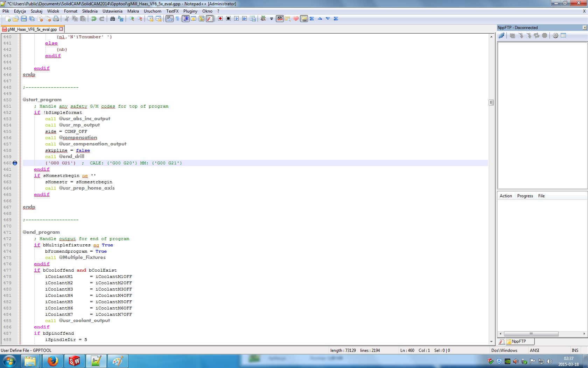This screenshot has width=588, height=368.
Task: Select the gMill_Haas_VF6_5x_eval.gpp tab
Action: [32, 29]
